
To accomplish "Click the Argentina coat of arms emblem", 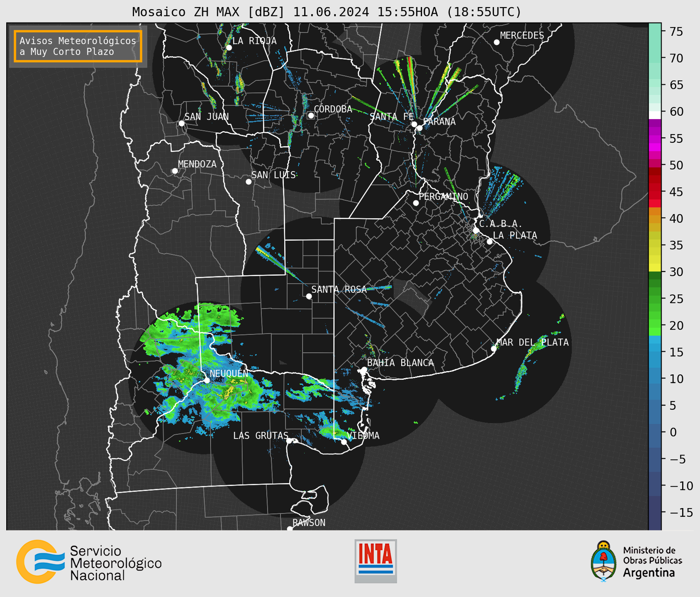I will (x=604, y=561).
